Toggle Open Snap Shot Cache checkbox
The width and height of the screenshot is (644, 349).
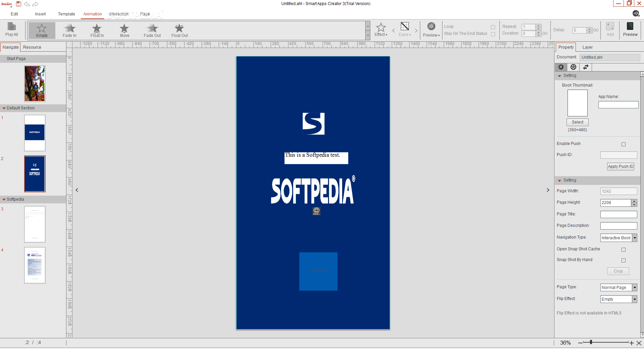click(x=624, y=250)
